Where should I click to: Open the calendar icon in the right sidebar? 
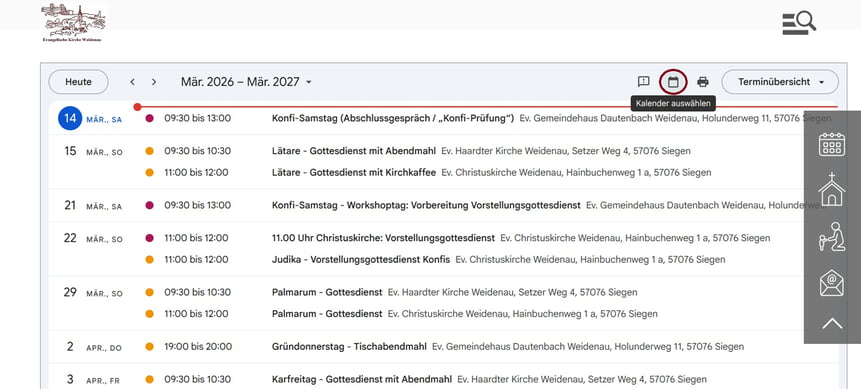(832, 145)
